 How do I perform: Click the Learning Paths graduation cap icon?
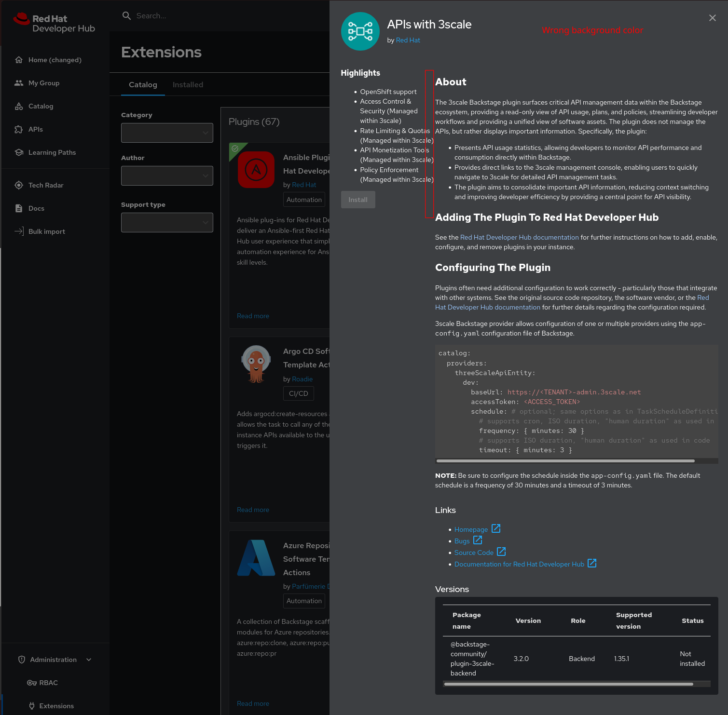click(x=19, y=152)
